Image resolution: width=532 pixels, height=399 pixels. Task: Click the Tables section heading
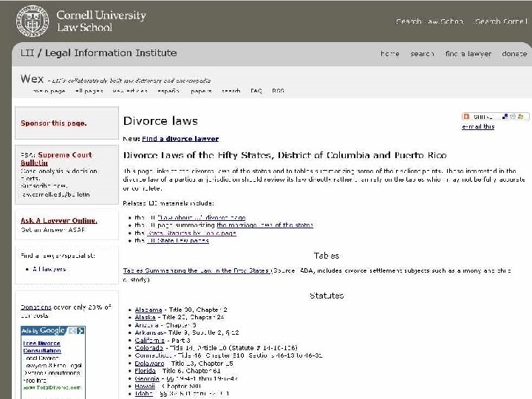pyautogui.click(x=327, y=256)
